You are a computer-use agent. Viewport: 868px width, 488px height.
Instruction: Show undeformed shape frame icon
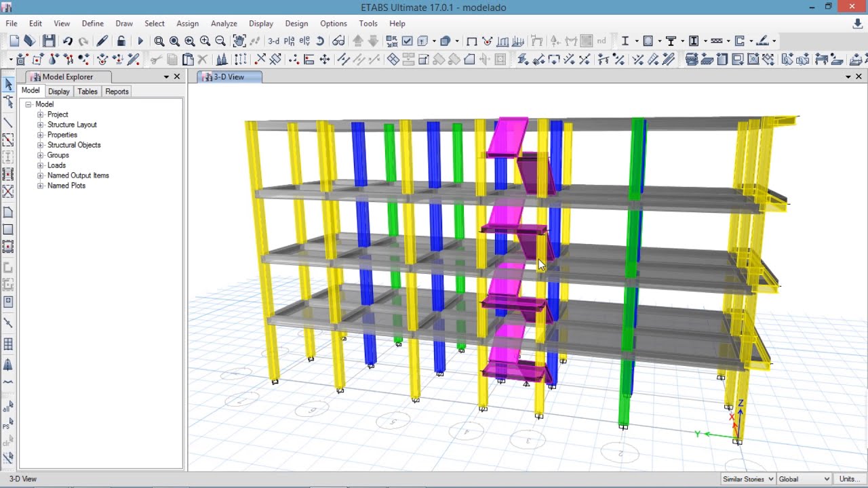pyautogui.click(x=472, y=41)
